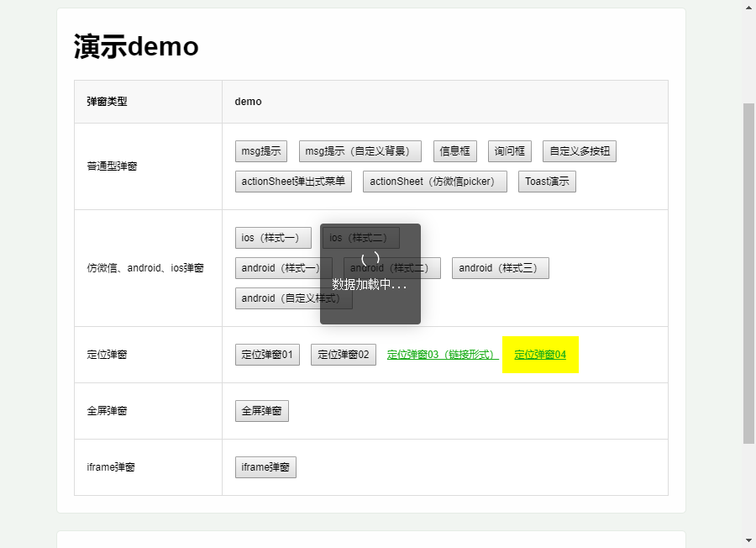The image size is (756, 548).
Task: Open android（样式一）popup
Action: (284, 268)
